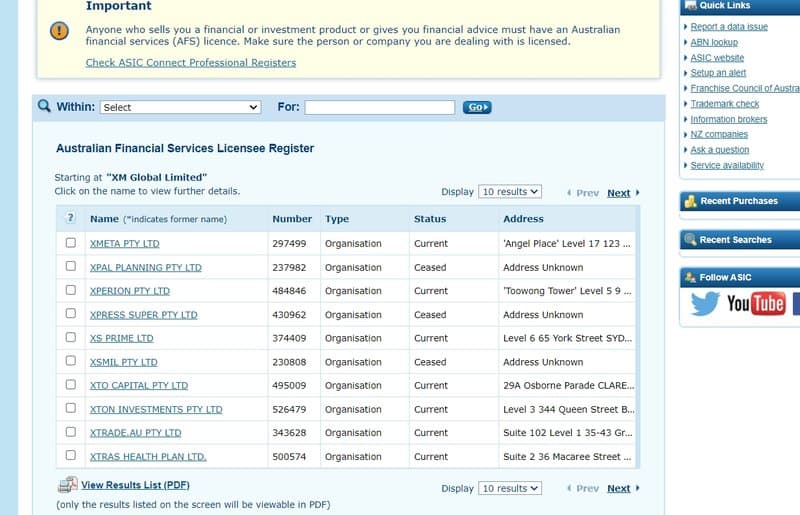The height and width of the screenshot is (515, 800).
Task: Open Setup an alert quick link
Action: coord(718,73)
